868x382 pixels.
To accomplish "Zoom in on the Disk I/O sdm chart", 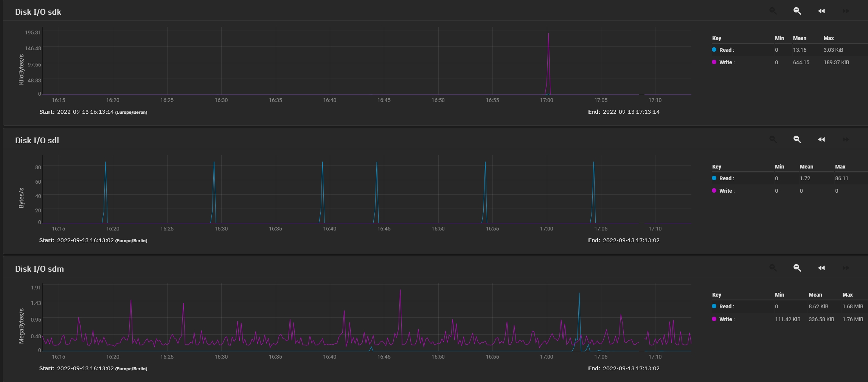I will click(x=773, y=268).
